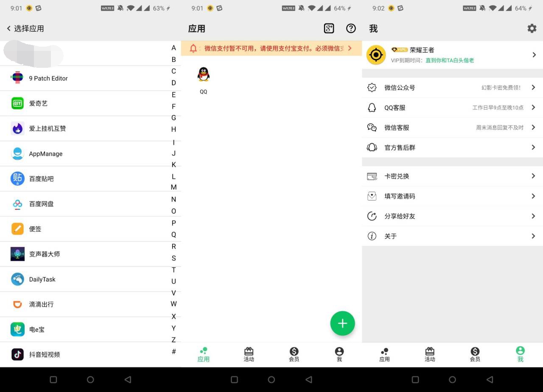The height and width of the screenshot is (392, 543).
Task: Jump to letter M in alphabet index
Action: click(x=174, y=187)
